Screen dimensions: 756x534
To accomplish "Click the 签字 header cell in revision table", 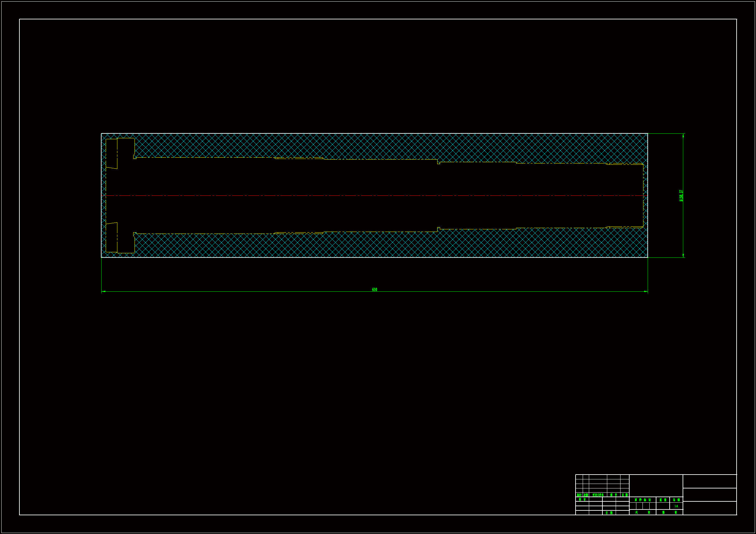I will pos(614,495).
